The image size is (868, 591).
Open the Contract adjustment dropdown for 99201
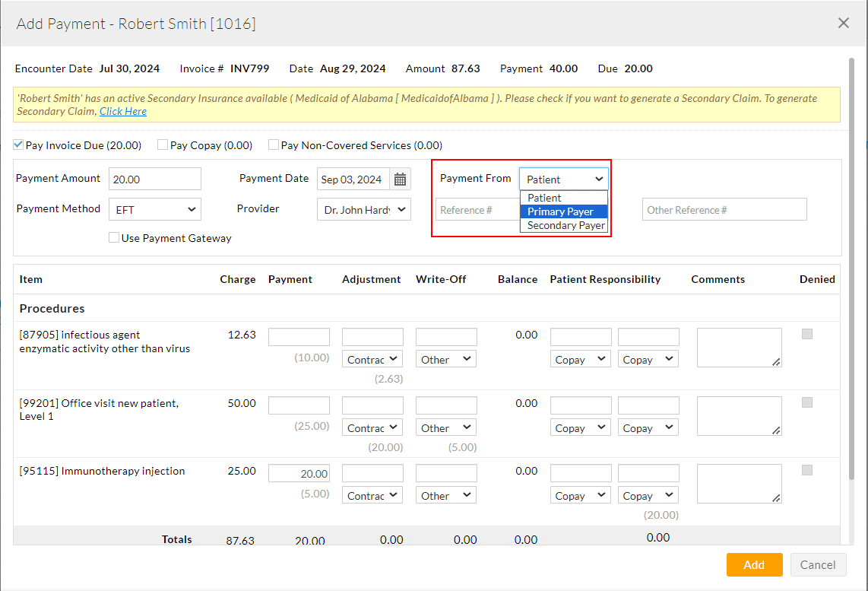[372, 427]
